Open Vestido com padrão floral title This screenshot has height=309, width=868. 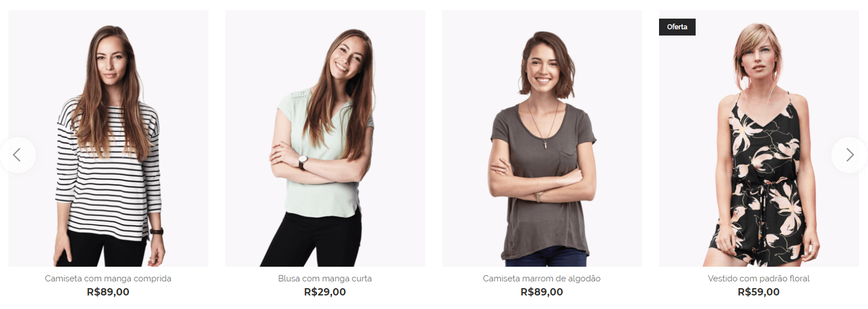(759, 279)
